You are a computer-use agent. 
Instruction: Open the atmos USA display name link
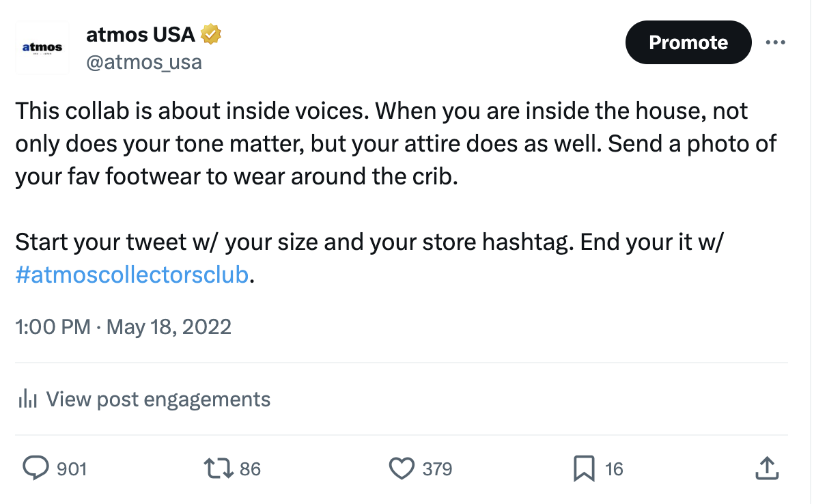pos(140,33)
